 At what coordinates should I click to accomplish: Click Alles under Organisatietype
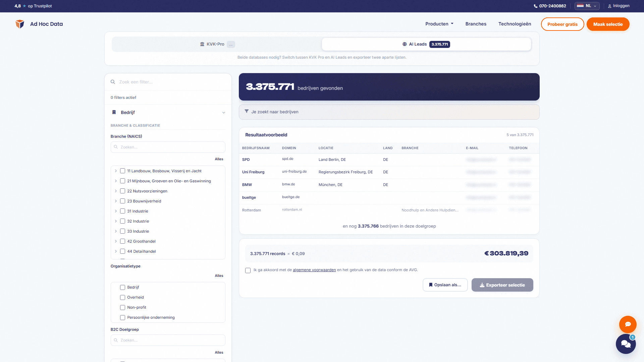219,276
